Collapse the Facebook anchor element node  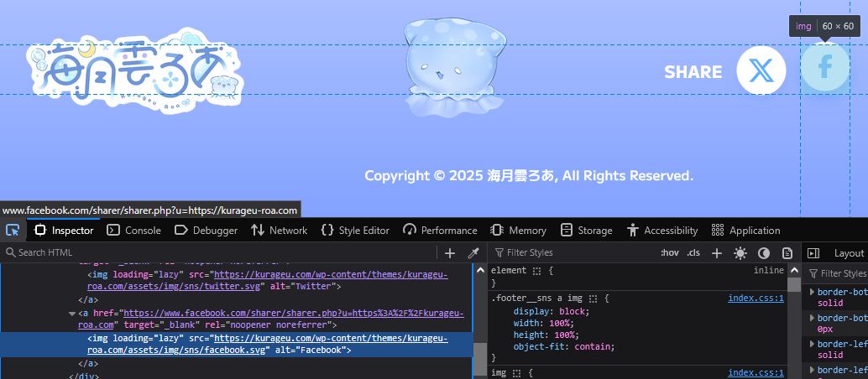[72, 314]
